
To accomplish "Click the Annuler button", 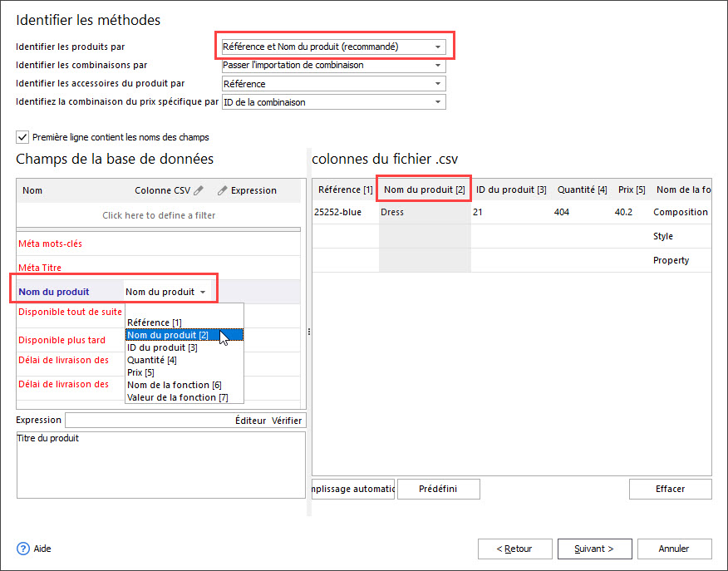I will pyautogui.click(x=673, y=549).
